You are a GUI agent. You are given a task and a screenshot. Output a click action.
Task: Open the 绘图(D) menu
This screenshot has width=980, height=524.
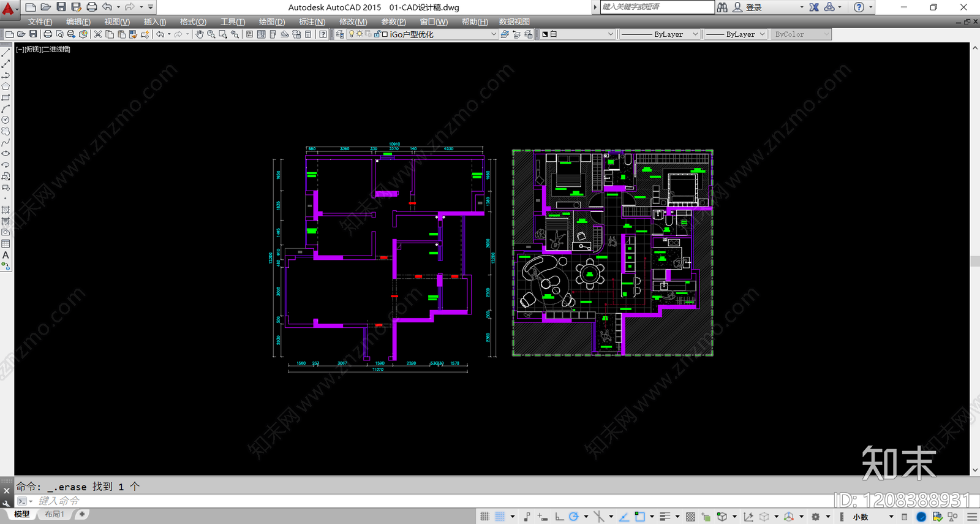(271, 21)
